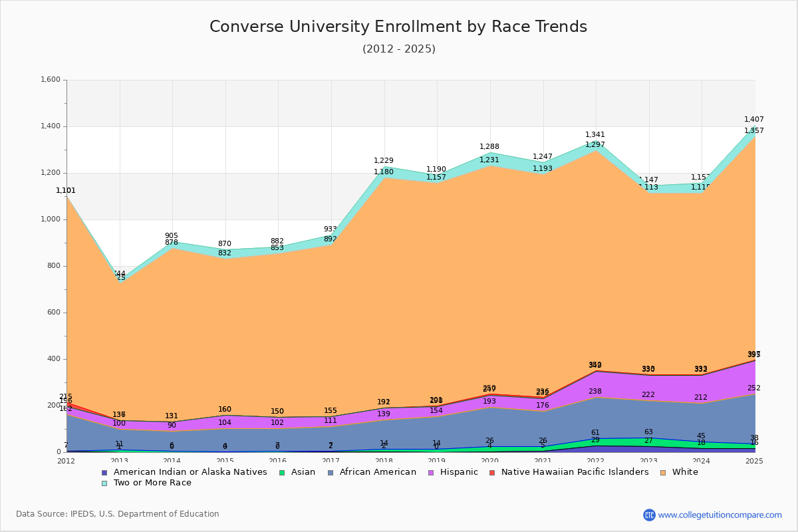
Task: Click the Hispanic legend swatch
Action: [430, 472]
